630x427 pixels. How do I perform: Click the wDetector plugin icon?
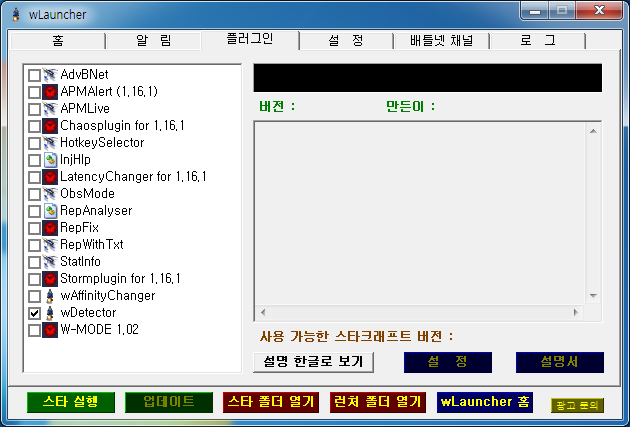(x=50, y=313)
